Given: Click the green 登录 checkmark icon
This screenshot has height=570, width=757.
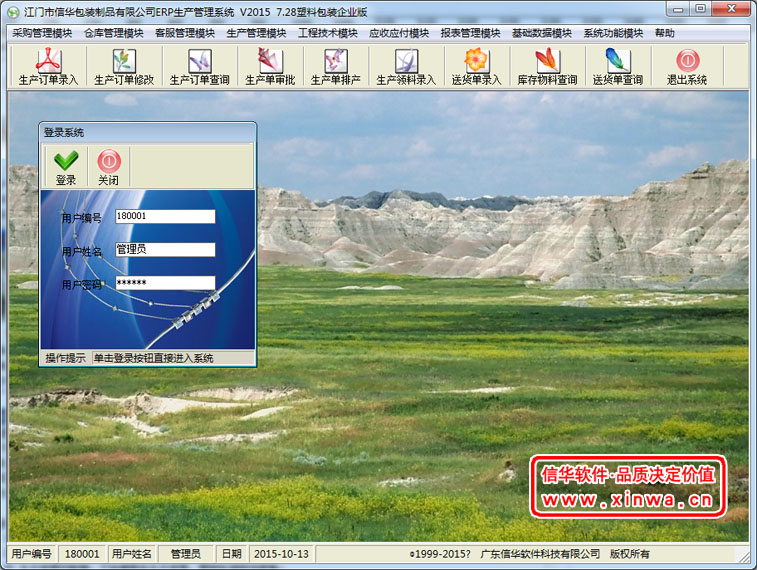Looking at the screenshot, I should pyautogui.click(x=66, y=167).
